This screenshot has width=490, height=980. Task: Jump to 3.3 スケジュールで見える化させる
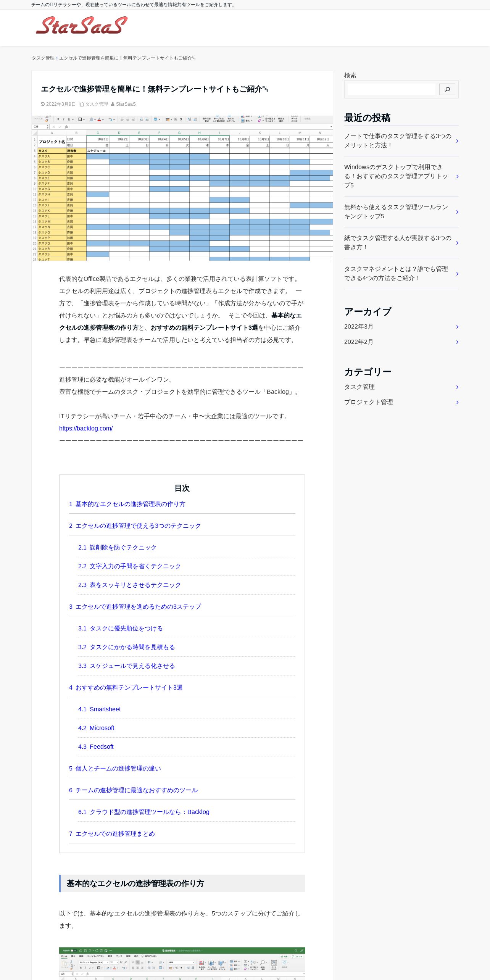126,666
